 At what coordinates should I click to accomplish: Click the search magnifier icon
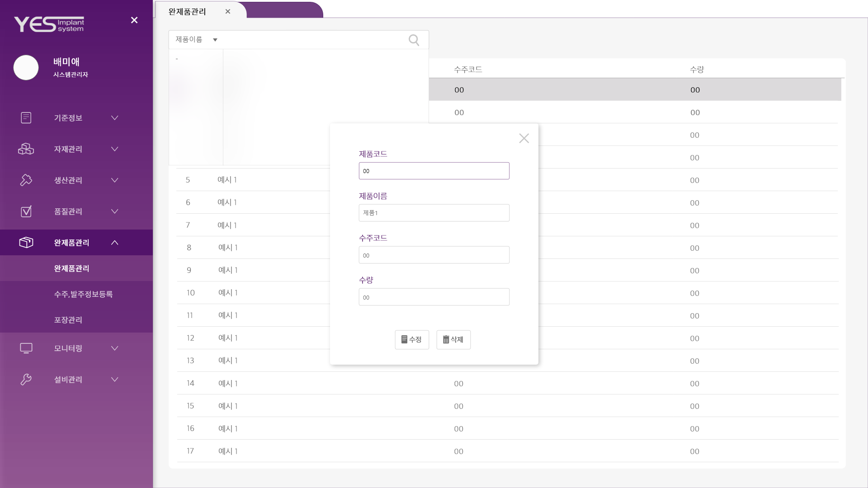coord(414,40)
